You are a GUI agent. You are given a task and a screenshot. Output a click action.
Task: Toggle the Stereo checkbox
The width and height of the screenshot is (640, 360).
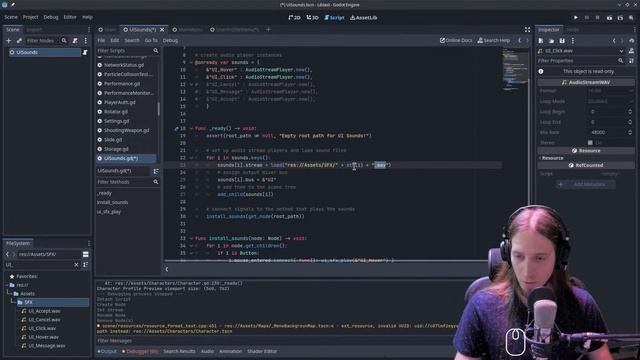click(590, 142)
